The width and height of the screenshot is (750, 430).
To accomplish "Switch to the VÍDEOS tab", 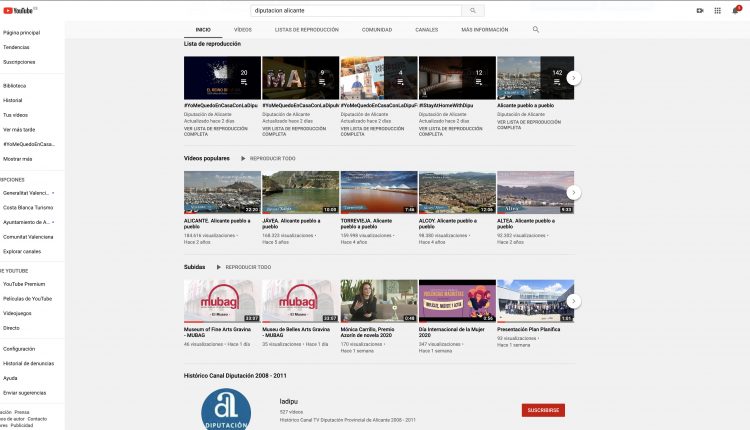I will 243,30.
